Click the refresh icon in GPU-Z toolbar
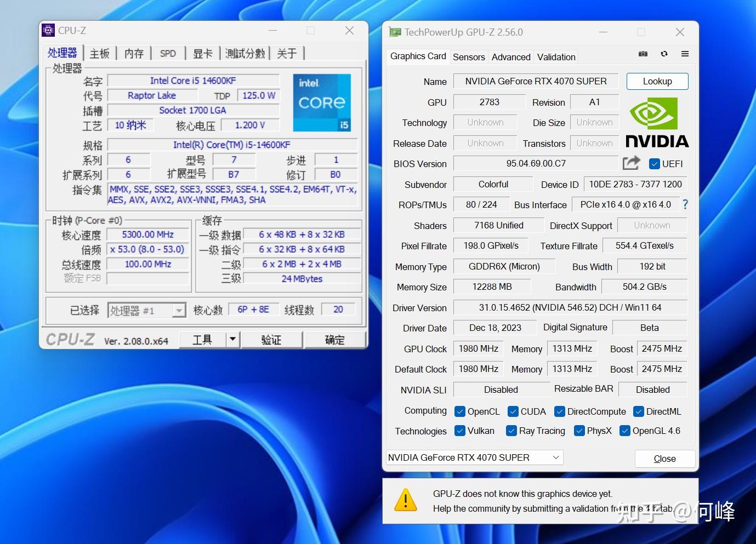The height and width of the screenshot is (544, 756). point(664,54)
